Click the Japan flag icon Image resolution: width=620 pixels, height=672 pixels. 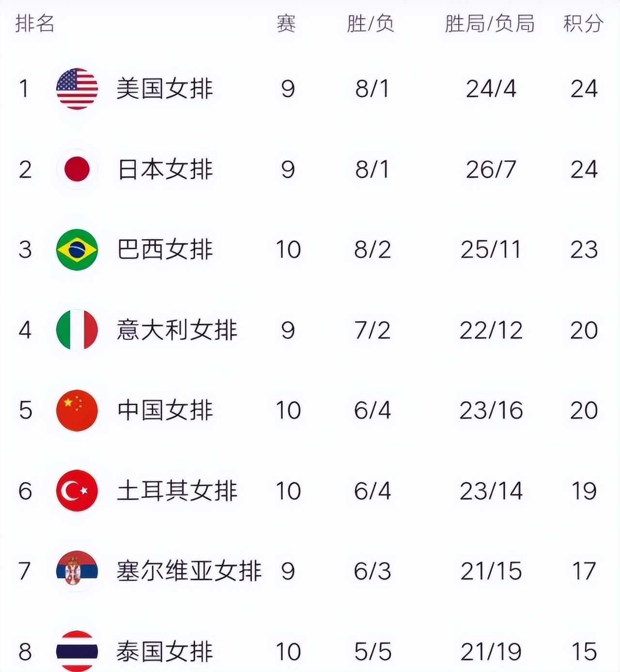77,169
